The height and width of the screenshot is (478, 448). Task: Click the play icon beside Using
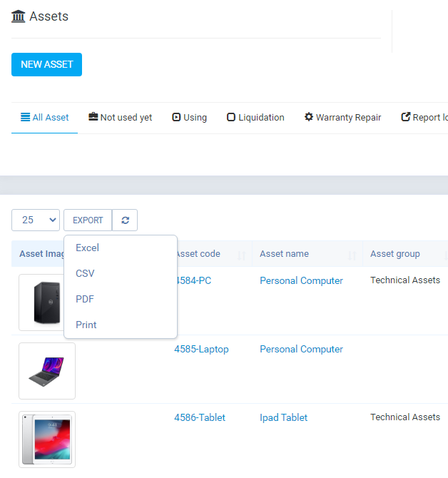tap(176, 117)
